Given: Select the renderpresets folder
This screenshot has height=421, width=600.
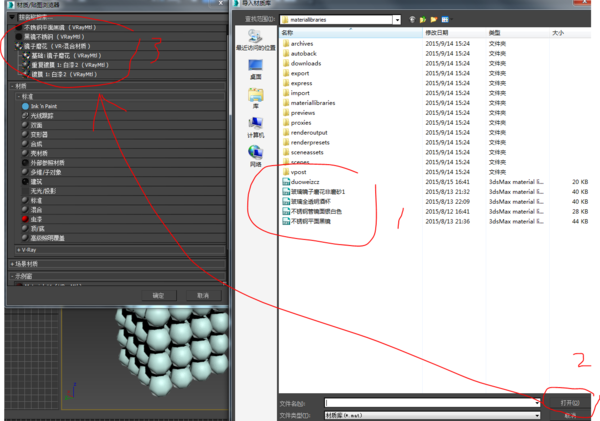Looking at the screenshot, I should point(307,142).
